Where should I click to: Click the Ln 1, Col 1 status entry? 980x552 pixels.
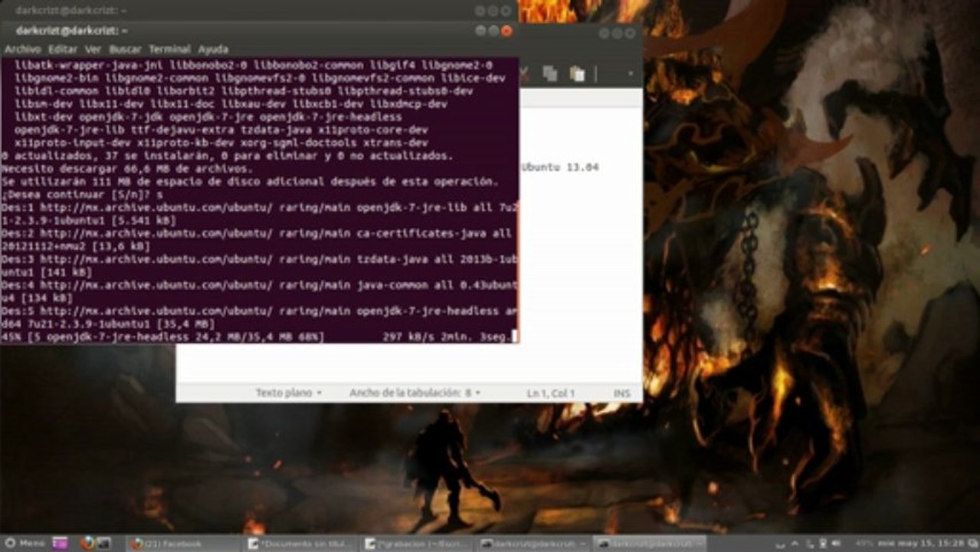[x=550, y=393]
